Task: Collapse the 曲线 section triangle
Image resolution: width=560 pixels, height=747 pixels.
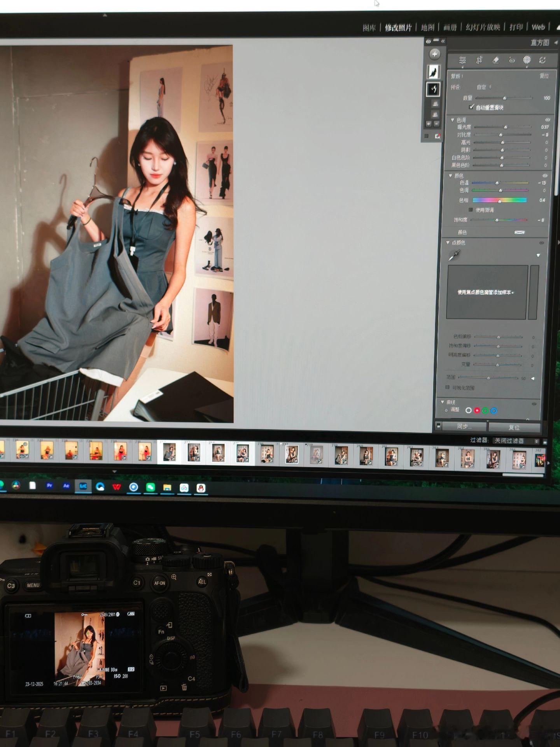Action: click(x=443, y=402)
